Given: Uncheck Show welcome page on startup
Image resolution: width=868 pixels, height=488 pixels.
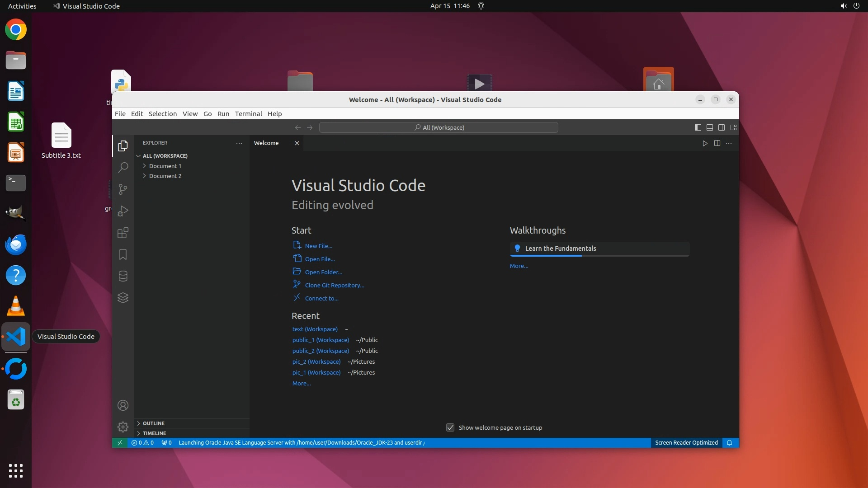Looking at the screenshot, I should [450, 427].
